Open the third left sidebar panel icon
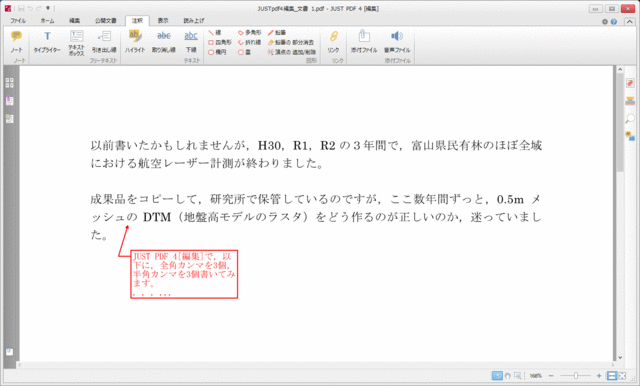Viewport: 640px width, 386px height. pyautogui.click(x=9, y=118)
